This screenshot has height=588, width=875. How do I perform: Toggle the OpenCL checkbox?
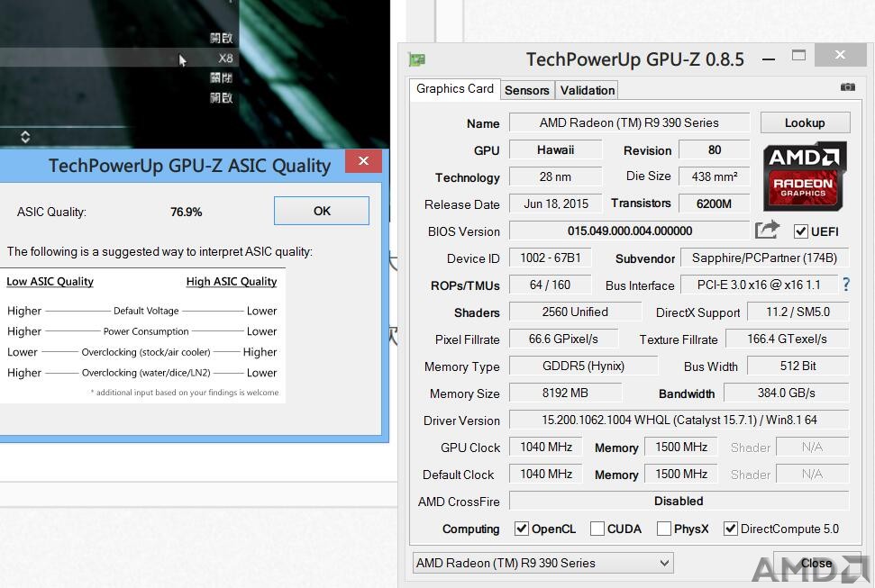(x=521, y=529)
